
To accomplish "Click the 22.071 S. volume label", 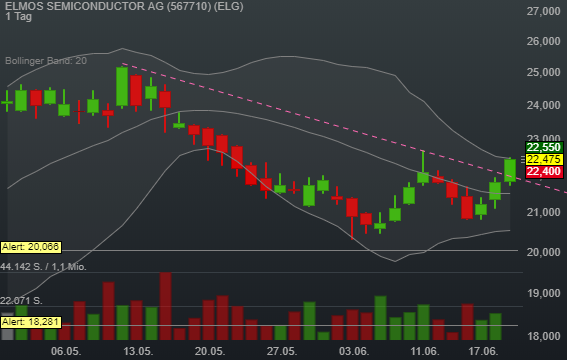I will coord(21,300).
